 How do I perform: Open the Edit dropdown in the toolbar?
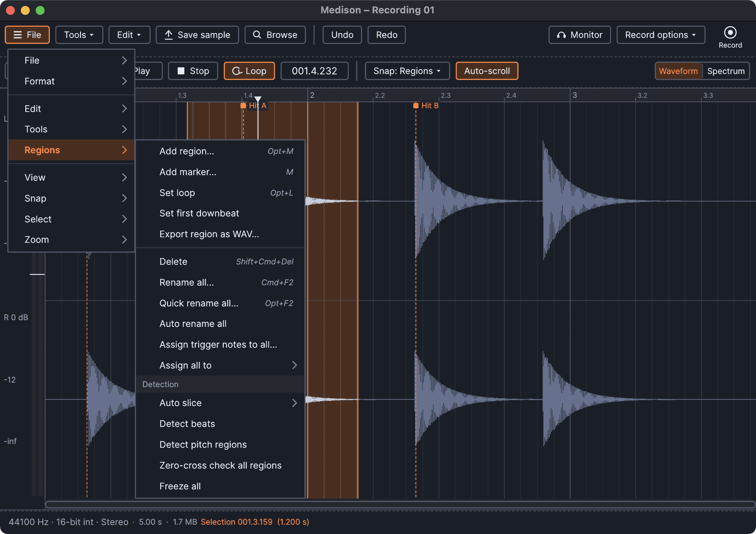[x=129, y=35]
